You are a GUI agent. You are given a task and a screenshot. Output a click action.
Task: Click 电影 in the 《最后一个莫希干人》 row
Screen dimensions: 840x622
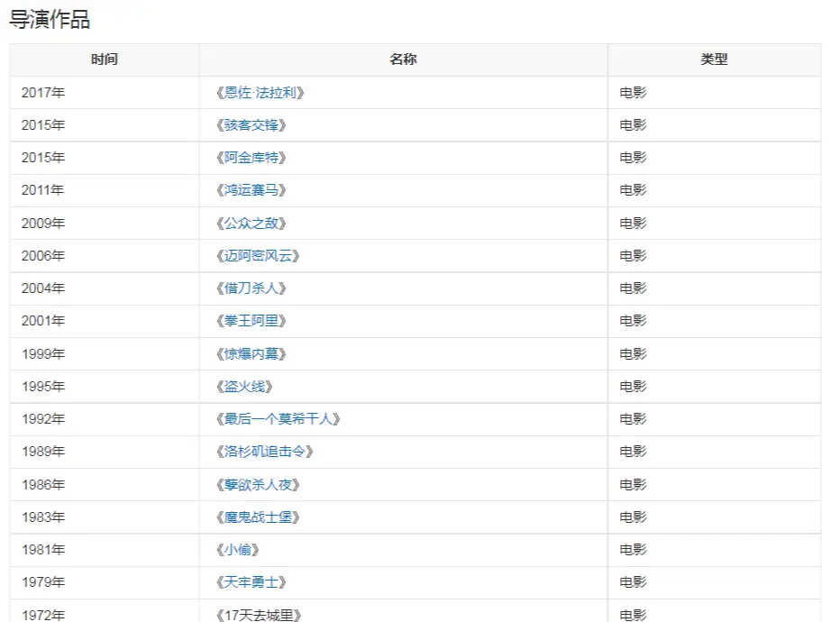633,419
